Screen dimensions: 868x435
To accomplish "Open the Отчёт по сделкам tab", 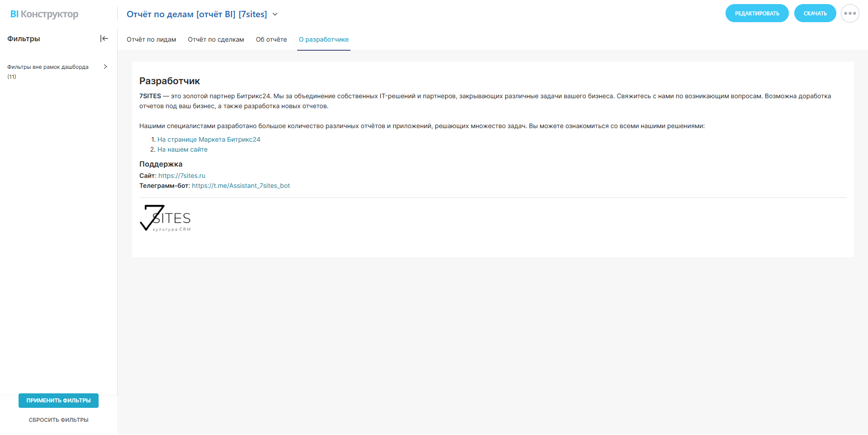I will pyautogui.click(x=216, y=39).
